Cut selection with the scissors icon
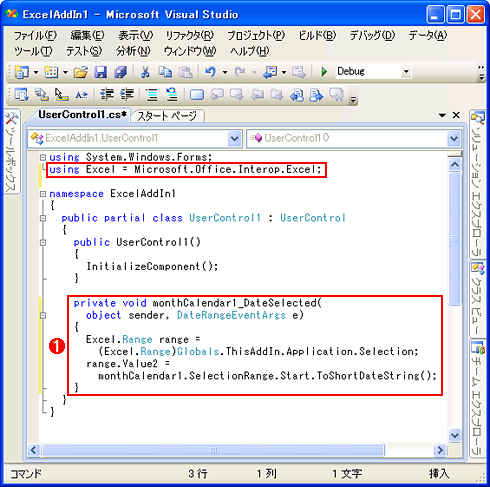The height and width of the screenshot is (487, 490). point(145,72)
